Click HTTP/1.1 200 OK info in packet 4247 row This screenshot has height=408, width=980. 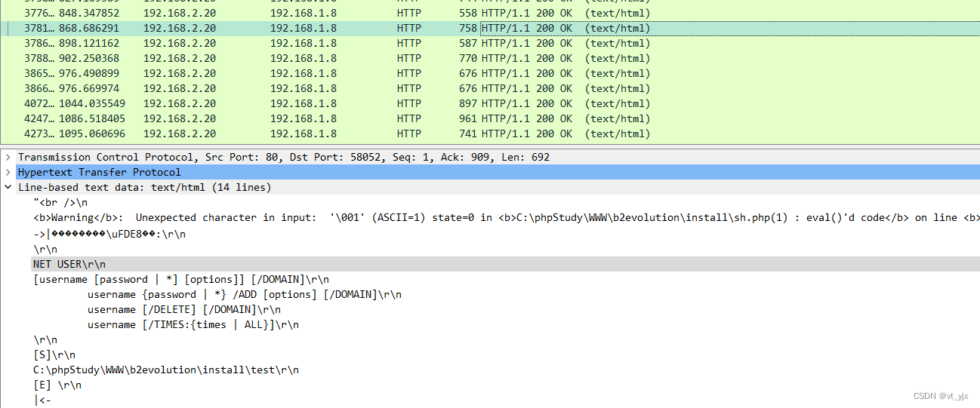[x=566, y=118]
